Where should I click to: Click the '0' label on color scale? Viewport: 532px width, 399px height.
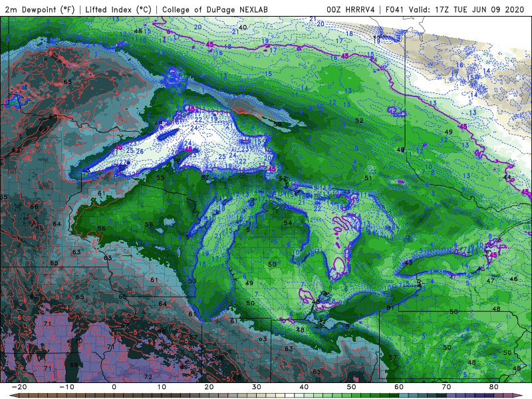114,387
